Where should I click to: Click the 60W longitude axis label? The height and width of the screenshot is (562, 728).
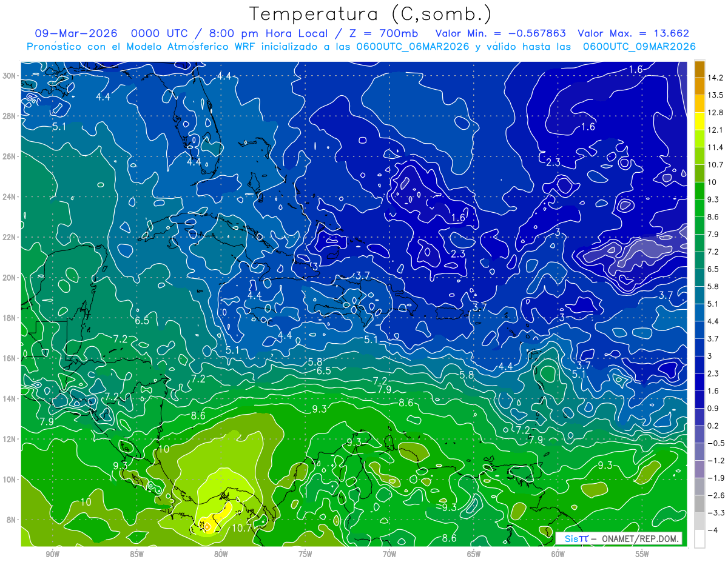point(558,554)
